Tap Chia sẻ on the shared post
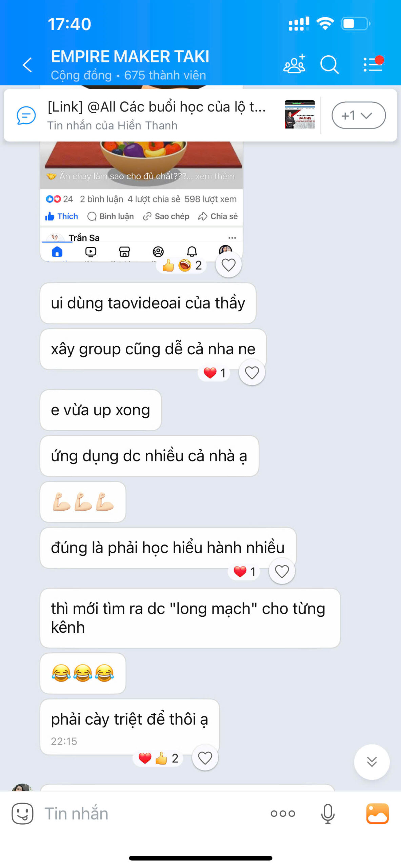 (x=218, y=216)
